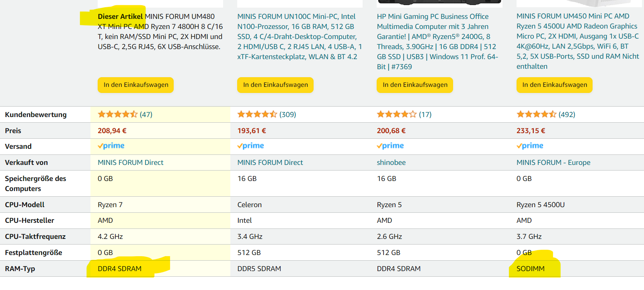Click '16 GB' Speichergröße in the Celeron column

[247, 179]
